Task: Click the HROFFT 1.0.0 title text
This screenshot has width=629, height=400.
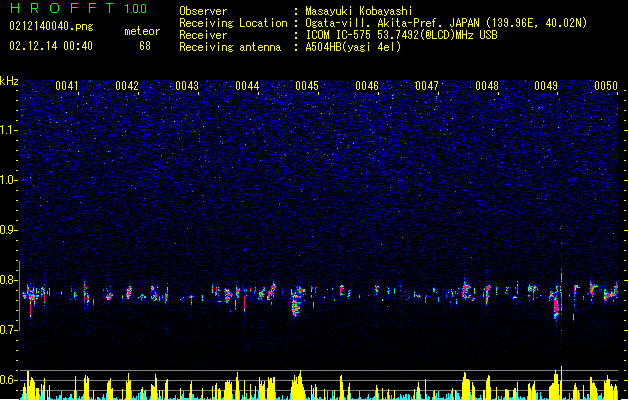Action: (79, 8)
